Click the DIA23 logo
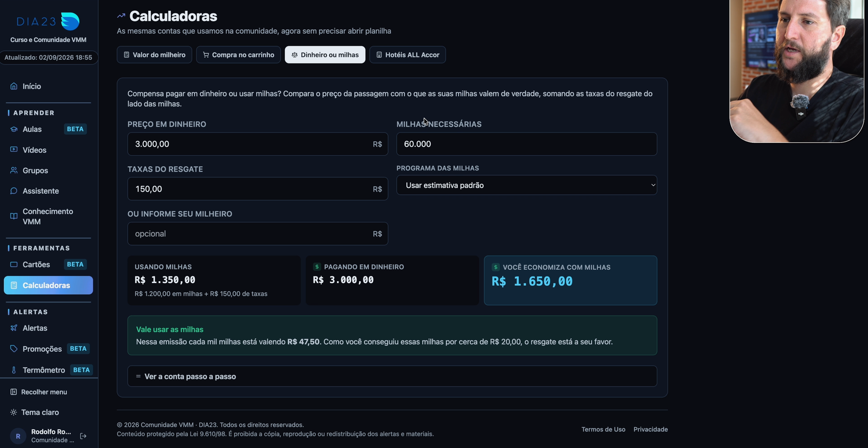Image resolution: width=868 pixels, height=448 pixels. coord(48,21)
